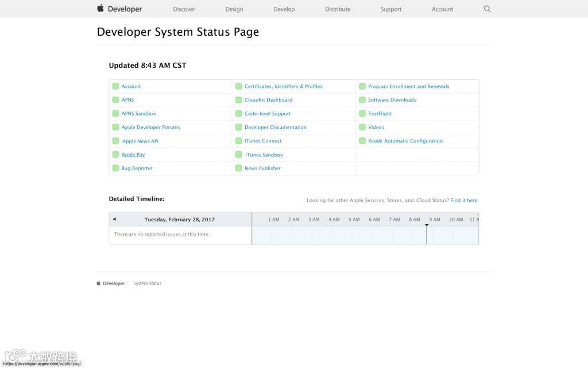Image resolution: width=588 pixels, height=368 pixels.
Task: Go to the previous day with the timeline arrow
Action: [x=114, y=219]
